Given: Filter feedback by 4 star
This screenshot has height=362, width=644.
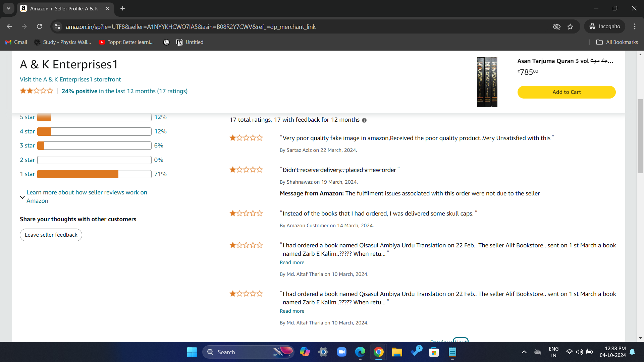Looking at the screenshot, I should [27, 131].
